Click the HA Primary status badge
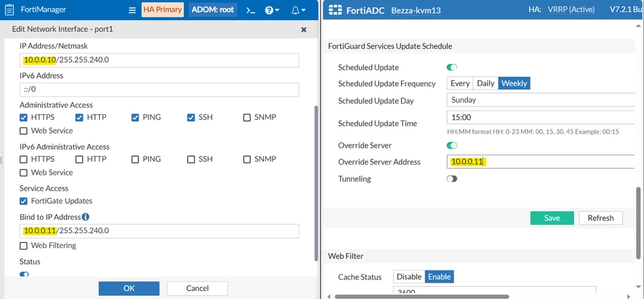 click(x=163, y=10)
